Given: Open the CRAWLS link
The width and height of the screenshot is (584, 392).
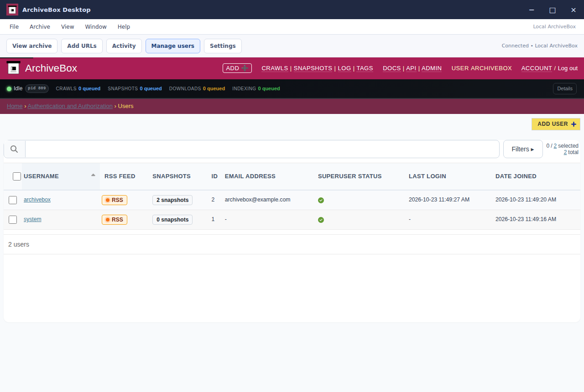Looking at the screenshot, I should click(275, 68).
